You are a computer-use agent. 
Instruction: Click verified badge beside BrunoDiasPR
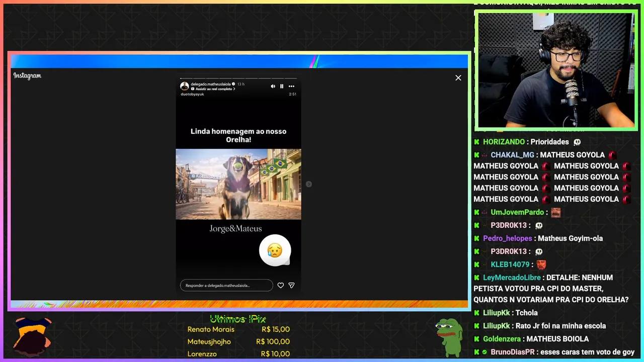click(x=485, y=352)
